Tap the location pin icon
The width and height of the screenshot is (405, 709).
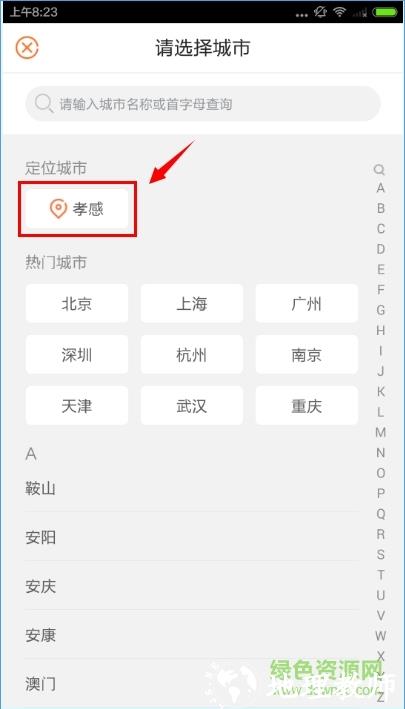coord(58,209)
